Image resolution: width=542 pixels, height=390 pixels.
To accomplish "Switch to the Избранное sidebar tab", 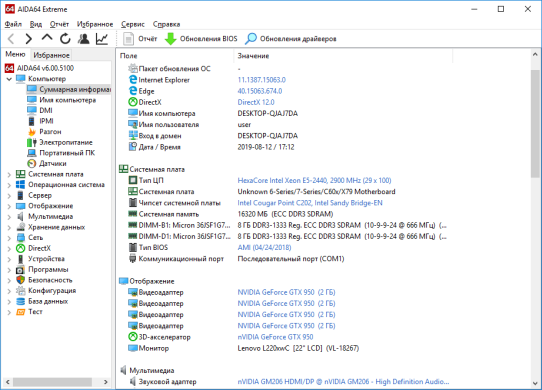I will [52, 55].
